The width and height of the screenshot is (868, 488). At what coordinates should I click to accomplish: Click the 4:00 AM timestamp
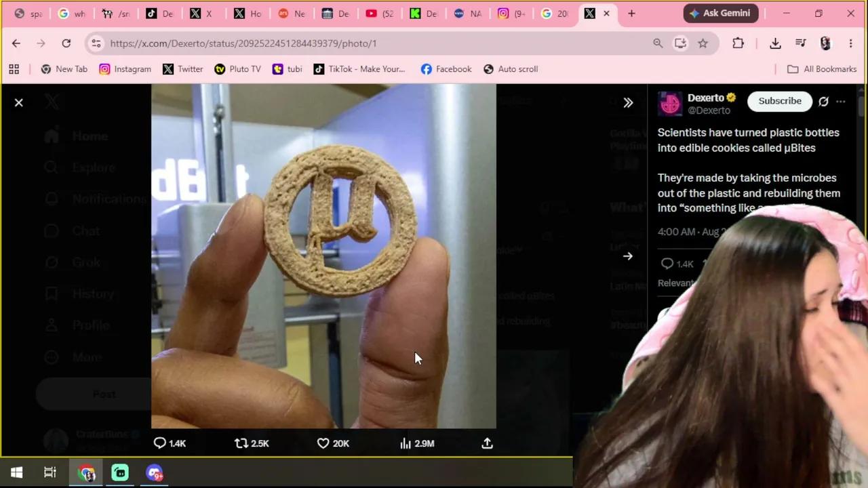(x=692, y=232)
